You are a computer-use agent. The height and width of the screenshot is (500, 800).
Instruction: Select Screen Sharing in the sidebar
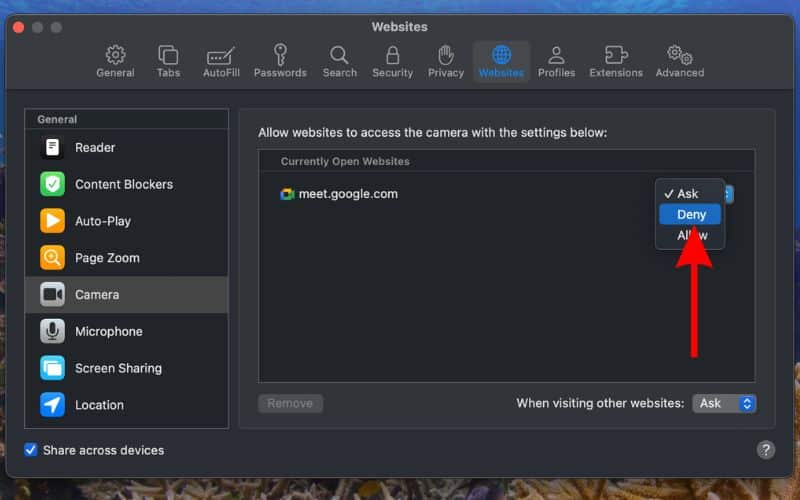(117, 368)
